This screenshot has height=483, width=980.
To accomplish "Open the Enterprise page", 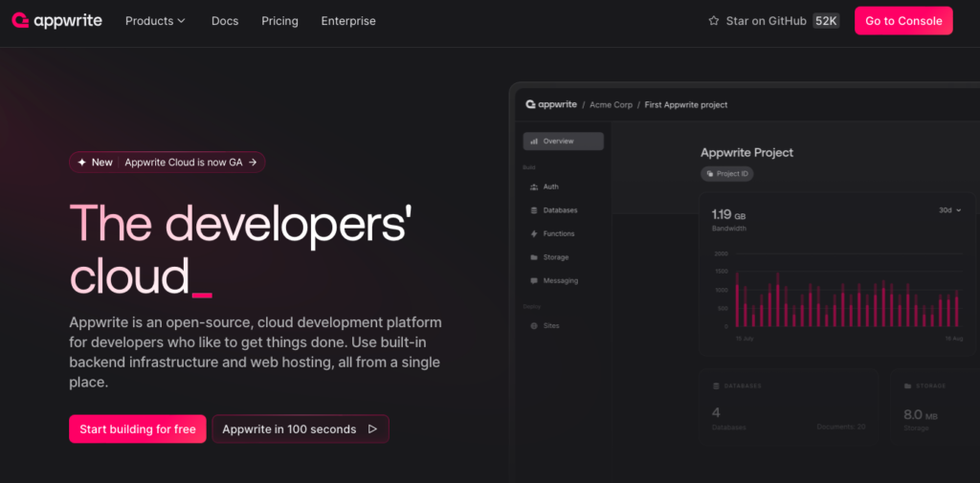I will point(348,21).
